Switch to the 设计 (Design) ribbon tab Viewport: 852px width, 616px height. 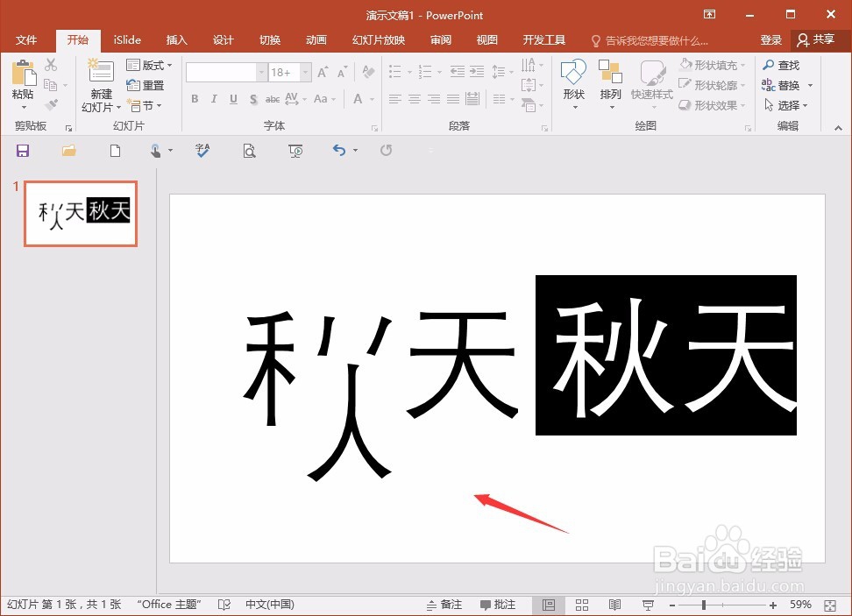point(223,39)
